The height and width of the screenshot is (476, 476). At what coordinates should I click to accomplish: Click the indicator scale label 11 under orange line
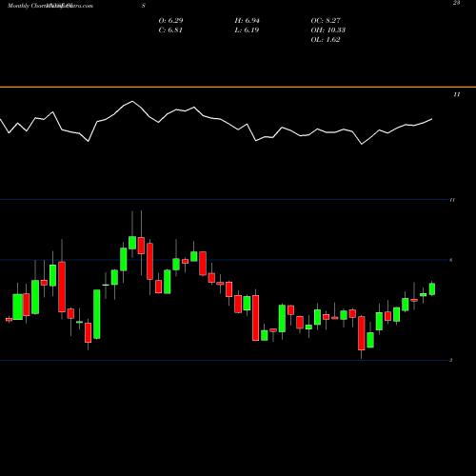pos(457,94)
